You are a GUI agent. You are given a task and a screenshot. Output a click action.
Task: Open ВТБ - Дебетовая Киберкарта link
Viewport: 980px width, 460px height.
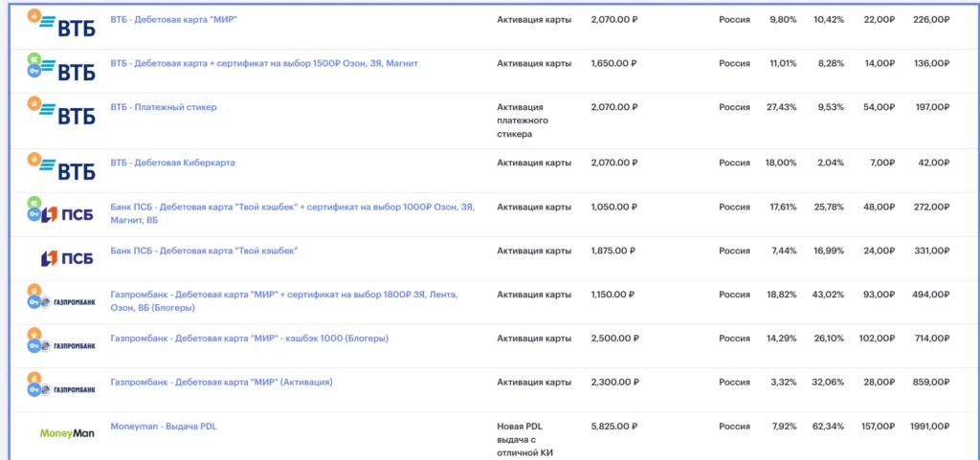tap(172, 163)
